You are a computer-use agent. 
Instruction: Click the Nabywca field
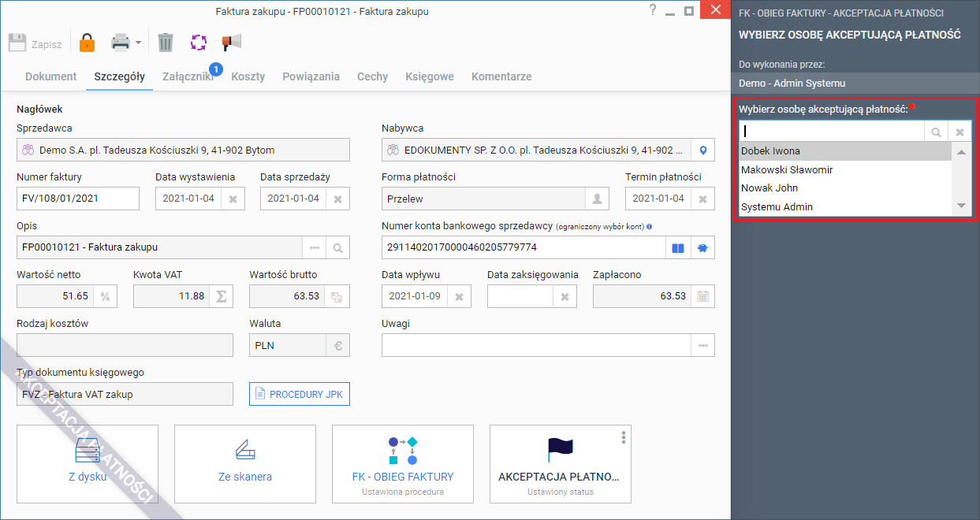point(536,150)
